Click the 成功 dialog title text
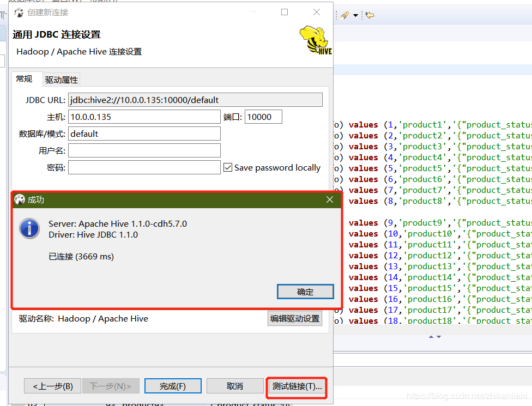The width and height of the screenshot is (532, 406). point(35,200)
